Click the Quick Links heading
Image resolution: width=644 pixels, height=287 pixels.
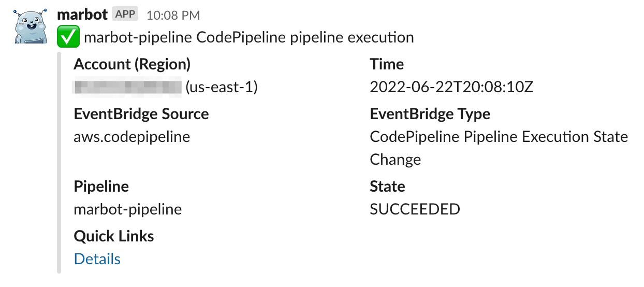click(x=114, y=236)
